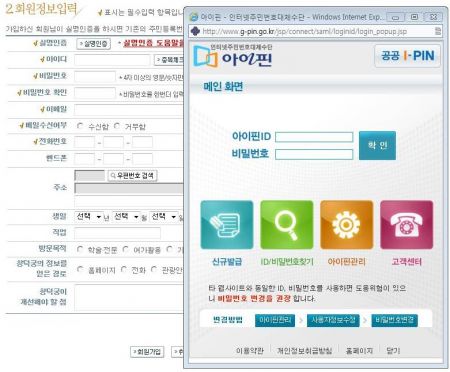Focus the 아이디 input field

pos(112,60)
